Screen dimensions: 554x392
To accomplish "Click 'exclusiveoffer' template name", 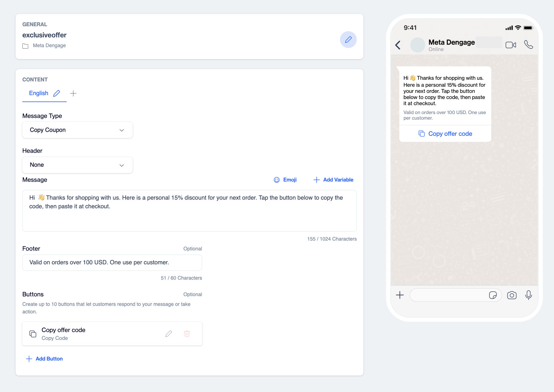I will coord(44,35).
